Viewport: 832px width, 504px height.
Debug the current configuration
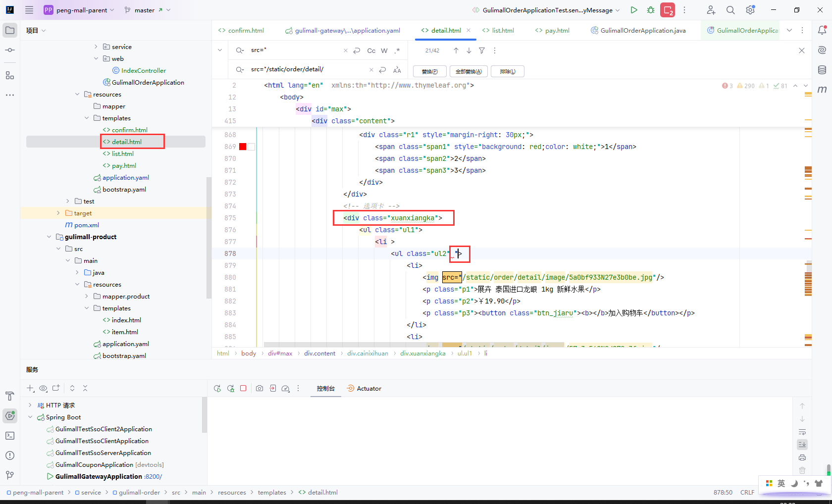[x=651, y=10]
